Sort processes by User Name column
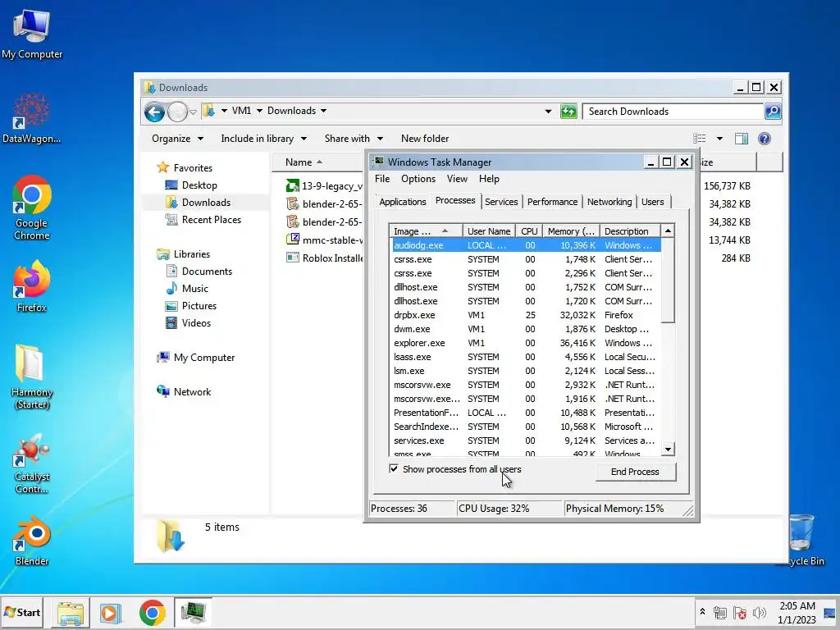Viewport: 840px width, 630px height. coord(489,231)
